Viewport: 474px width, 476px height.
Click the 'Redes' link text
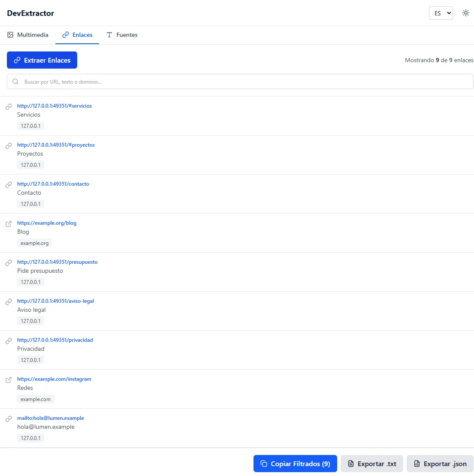pyautogui.click(x=25, y=388)
